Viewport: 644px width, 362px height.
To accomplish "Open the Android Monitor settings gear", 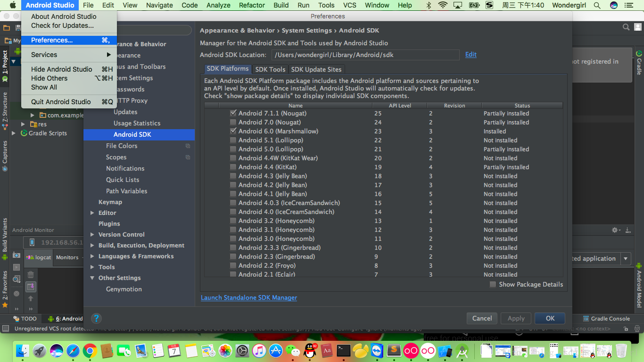I will 615,230.
